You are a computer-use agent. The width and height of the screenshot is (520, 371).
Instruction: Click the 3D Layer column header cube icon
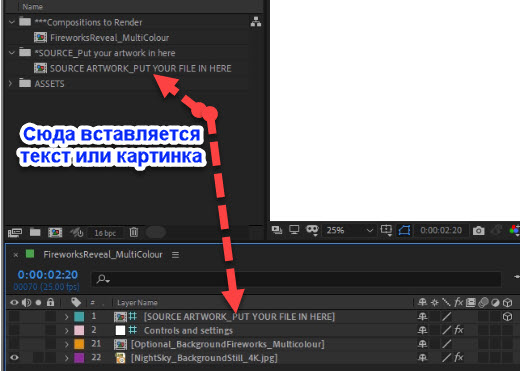[x=507, y=302]
